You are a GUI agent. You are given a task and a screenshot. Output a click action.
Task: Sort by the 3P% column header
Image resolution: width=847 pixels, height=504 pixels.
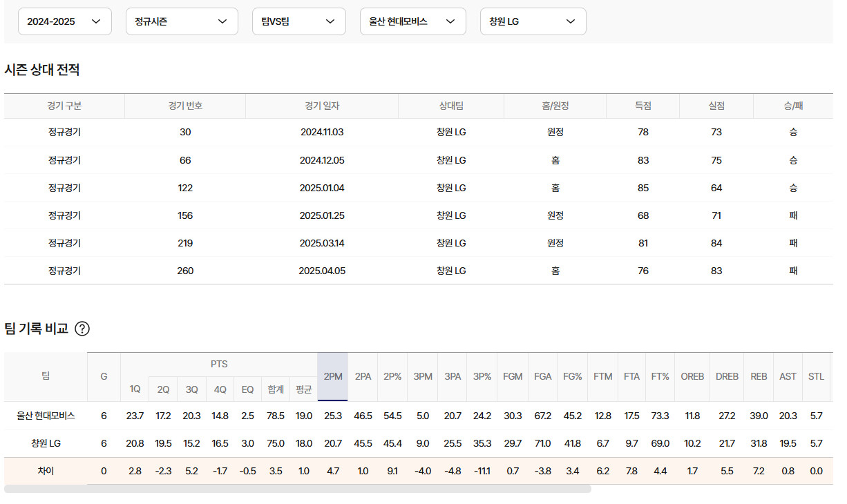point(482,376)
